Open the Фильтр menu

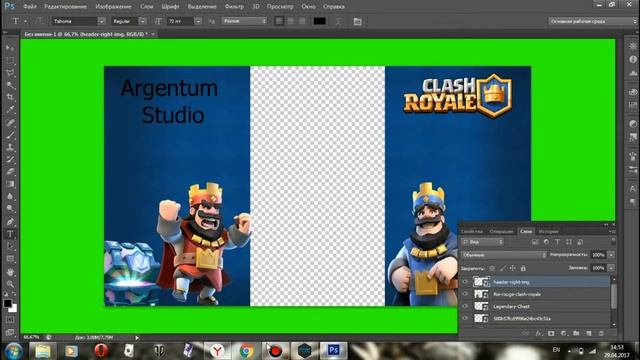coord(234,7)
